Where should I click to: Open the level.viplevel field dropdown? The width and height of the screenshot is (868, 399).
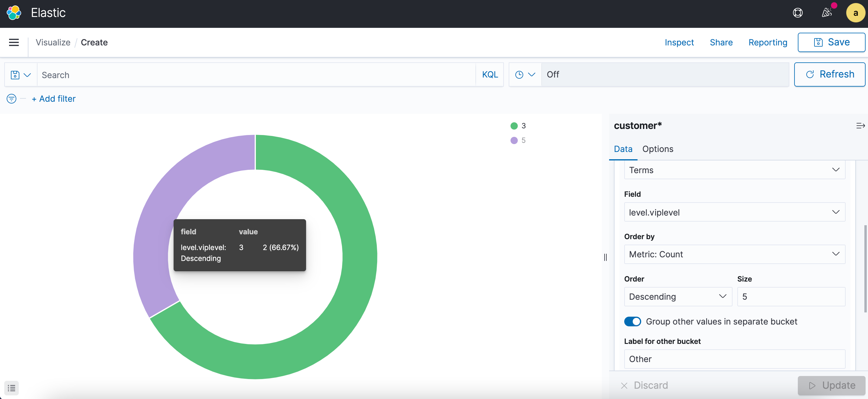[x=735, y=212]
